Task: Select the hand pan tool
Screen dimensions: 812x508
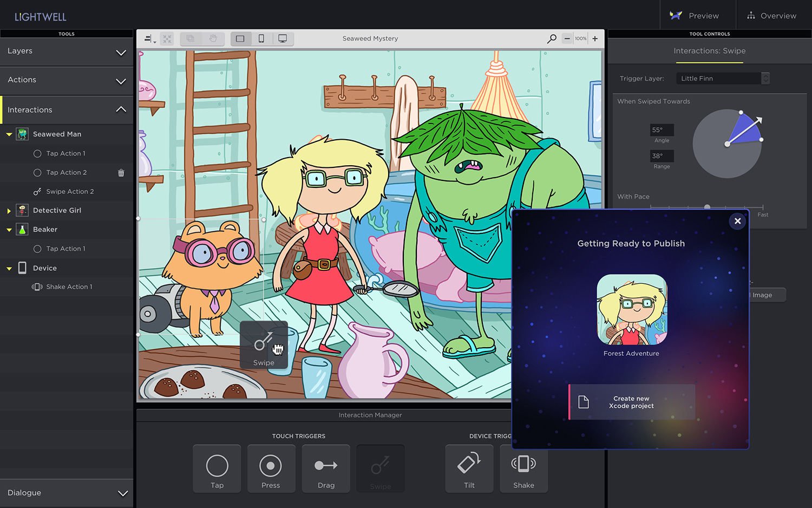Action: 213,38
